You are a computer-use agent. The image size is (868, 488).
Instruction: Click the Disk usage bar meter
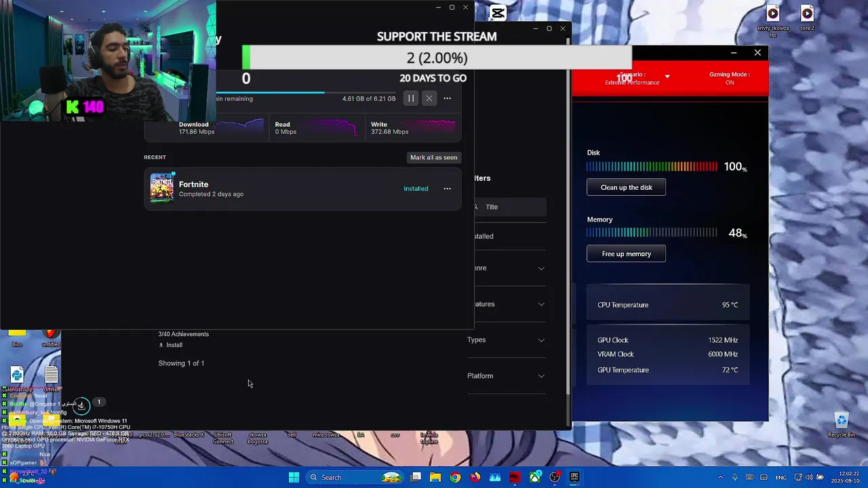point(652,167)
